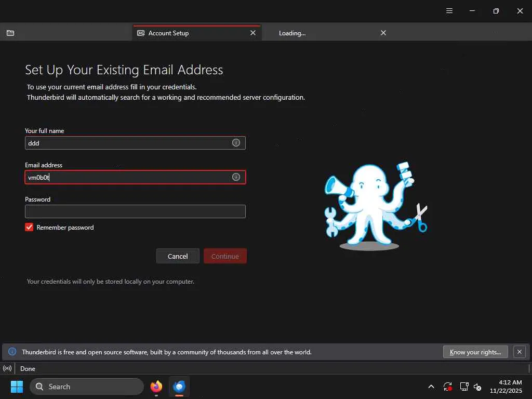Click the taskbar Search box
Viewport: 532px width, 399px height.
click(x=87, y=387)
